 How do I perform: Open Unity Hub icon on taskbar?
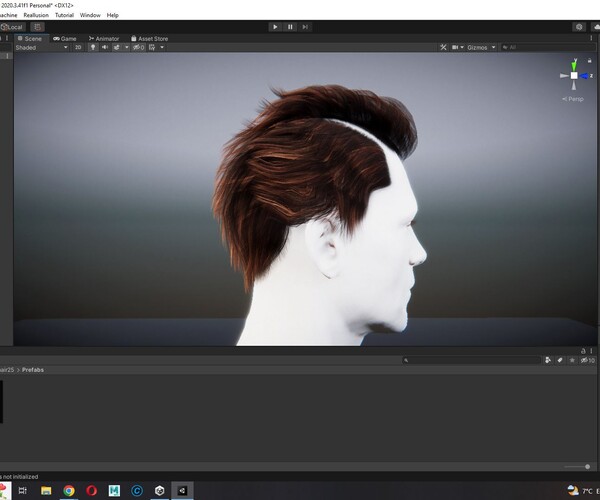point(160,490)
